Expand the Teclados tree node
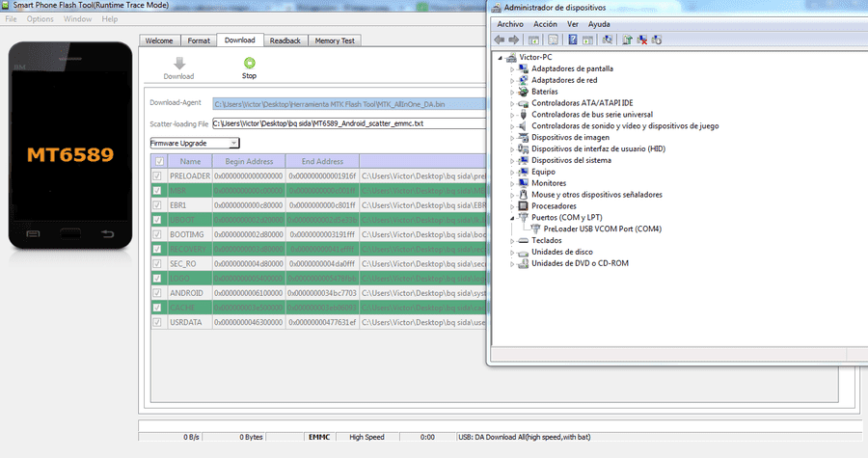The image size is (868, 458). point(512,241)
